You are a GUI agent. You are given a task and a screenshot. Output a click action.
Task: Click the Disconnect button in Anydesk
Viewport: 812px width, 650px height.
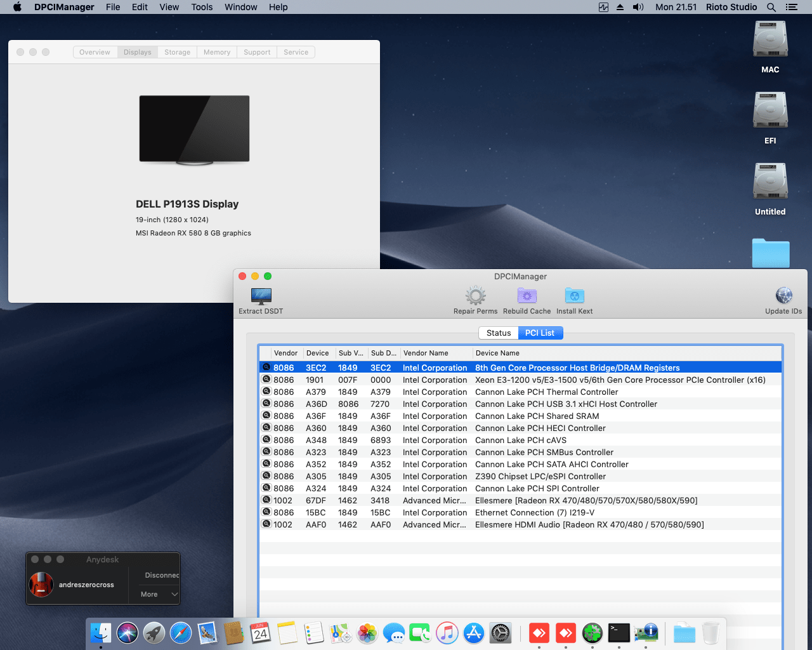[162, 575]
